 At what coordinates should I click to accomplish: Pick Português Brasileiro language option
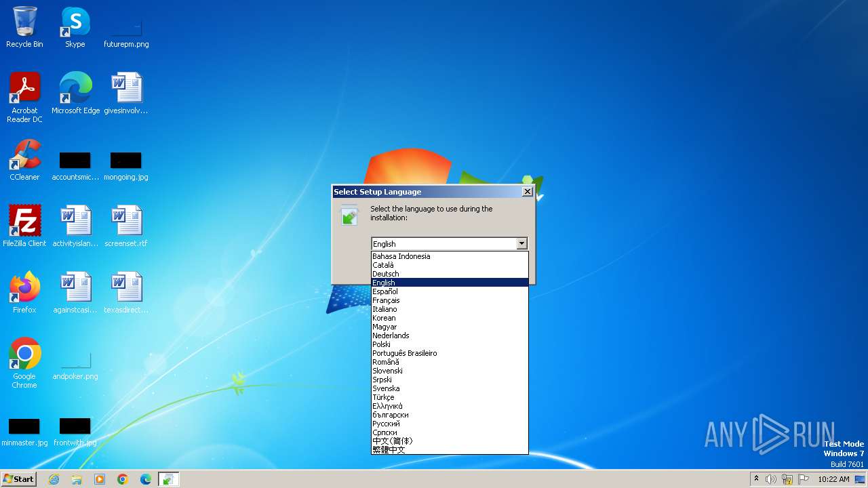(x=450, y=353)
